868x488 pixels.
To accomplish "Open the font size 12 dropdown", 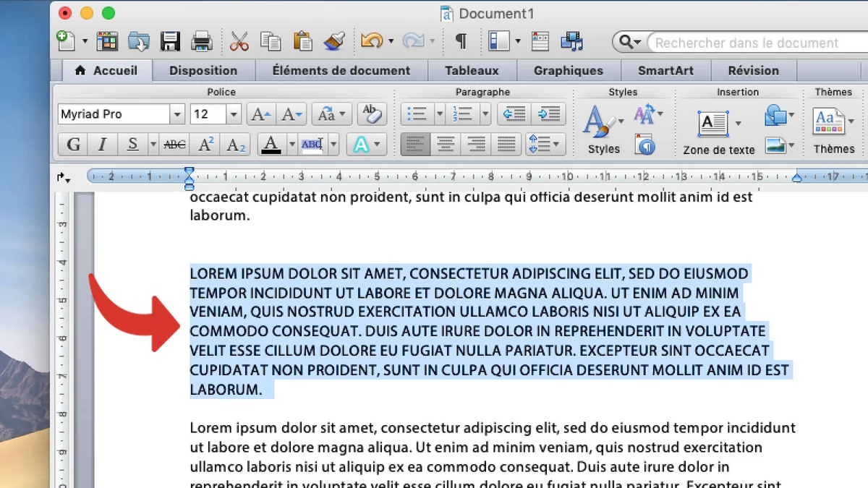I will pyautogui.click(x=233, y=114).
